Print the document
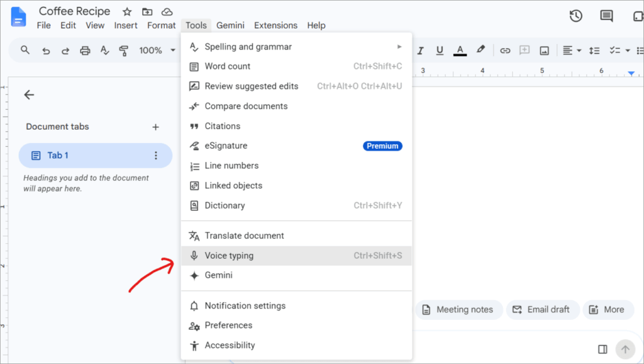Image resolution: width=644 pixels, height=364 pixels. 85,50
